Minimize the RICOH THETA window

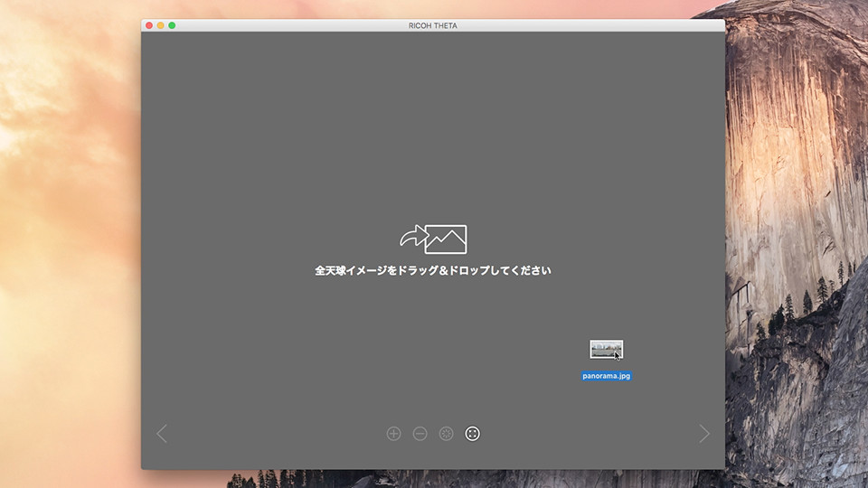pos(161,25)
